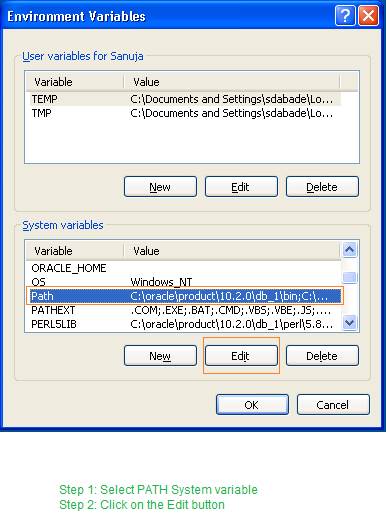Click the Value column header in User variables
390x532 pixels.
point(231,82)
